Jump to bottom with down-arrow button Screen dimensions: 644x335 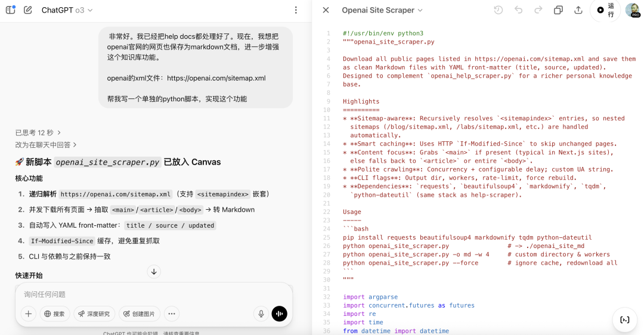[x=154, y=272]
